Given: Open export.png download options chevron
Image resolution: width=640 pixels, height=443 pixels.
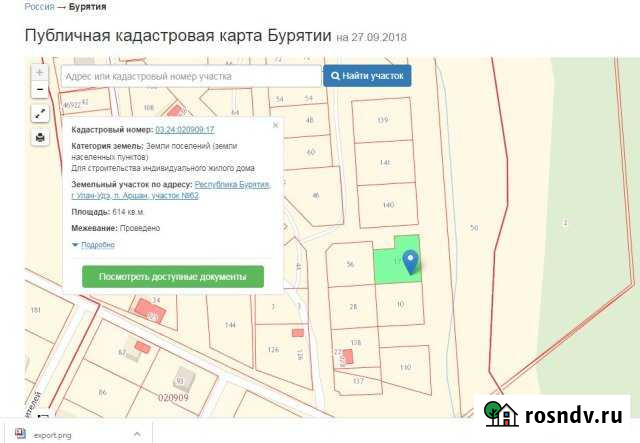Looking at the screenshot, I should 137,434.
